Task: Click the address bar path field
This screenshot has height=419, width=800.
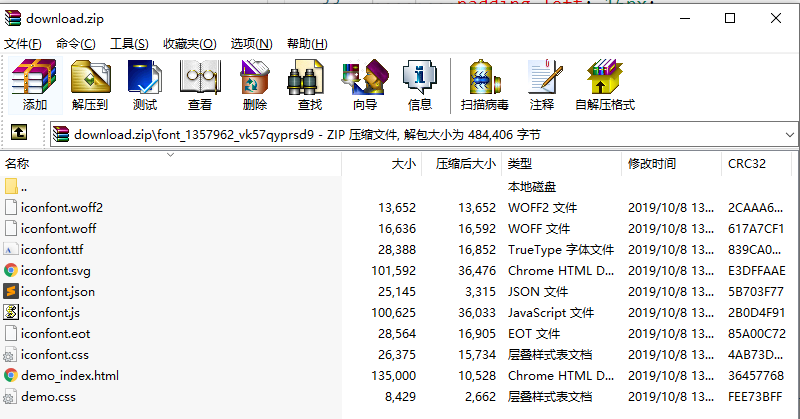Action: pyautogui.click(x=423, y=135)
